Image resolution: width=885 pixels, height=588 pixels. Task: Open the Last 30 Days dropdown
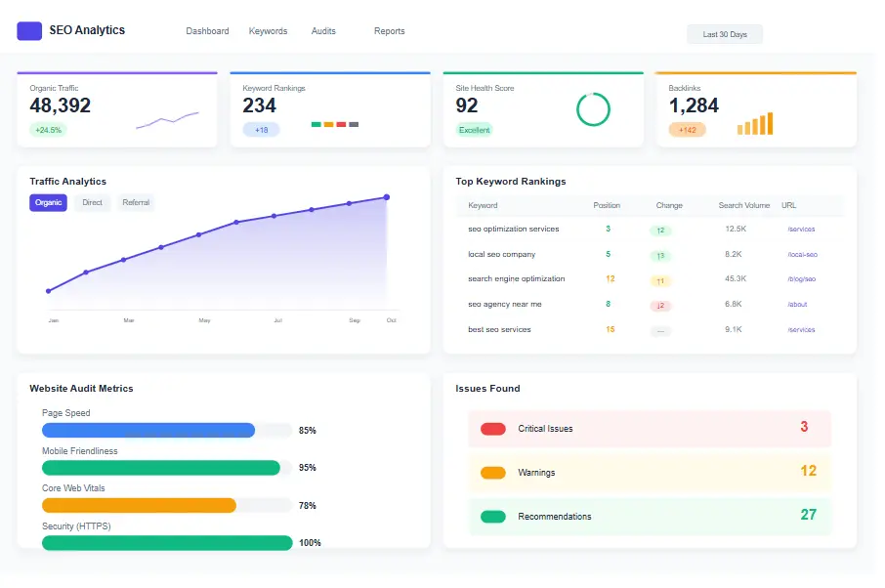(x=724, y=33)
